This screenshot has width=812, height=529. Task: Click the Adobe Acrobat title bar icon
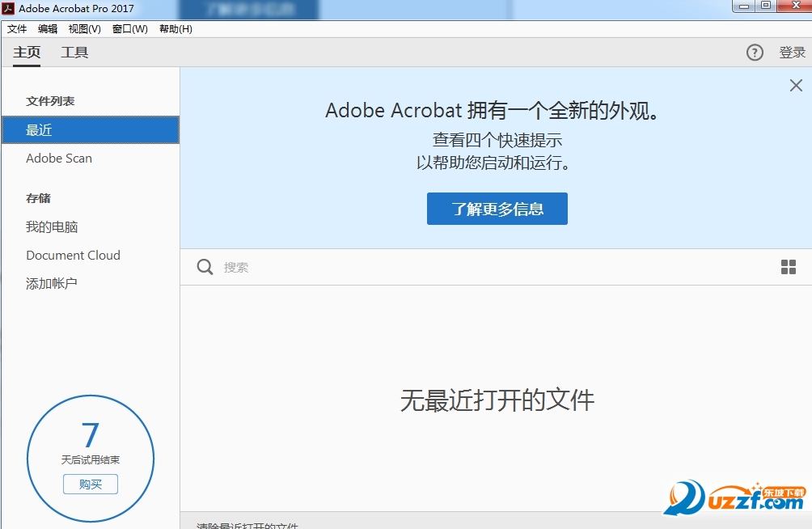click(x=9, y=8)
